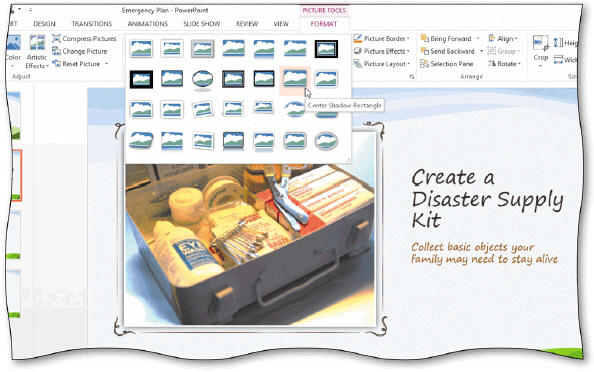Screen dimensions: 594x372
Task: Open the SLIDE SHOW tab
Action: (202, 24)
